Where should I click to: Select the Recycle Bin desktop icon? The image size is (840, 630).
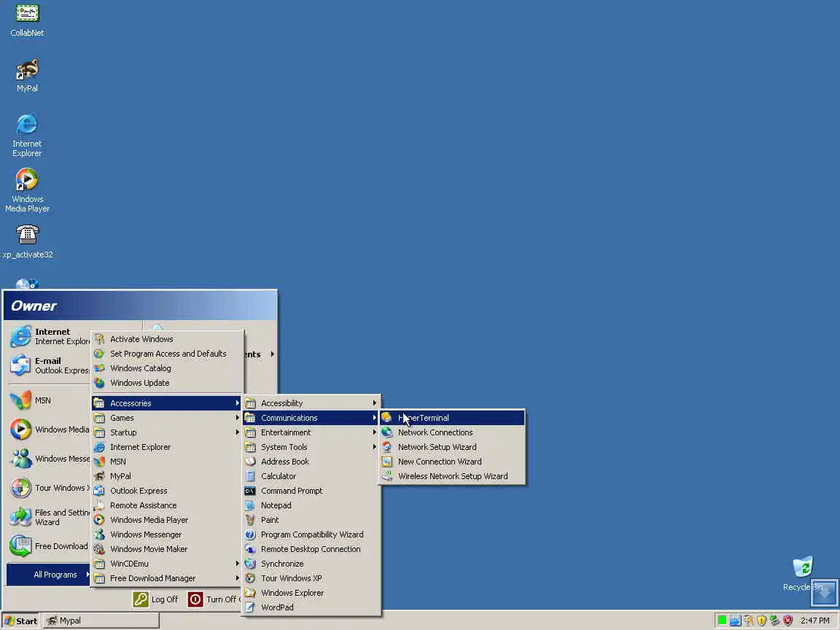click(x=803, y=567)
